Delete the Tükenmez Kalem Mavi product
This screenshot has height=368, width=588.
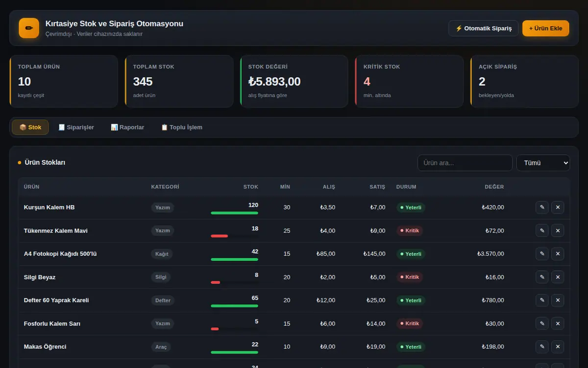pyautogui.click(x=558, y=231)
